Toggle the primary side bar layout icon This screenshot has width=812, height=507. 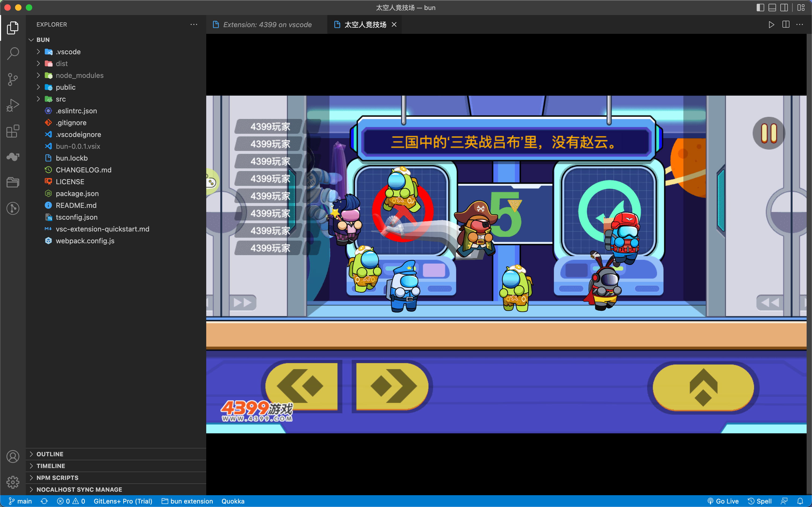760,7
